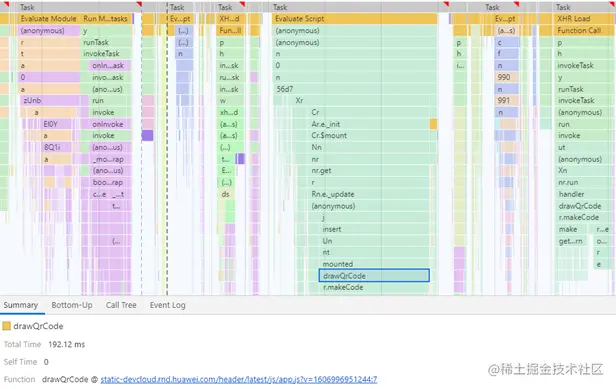616x389 pixels.
Task: Open the static-devcloud app.js source link
Action: 239,380
